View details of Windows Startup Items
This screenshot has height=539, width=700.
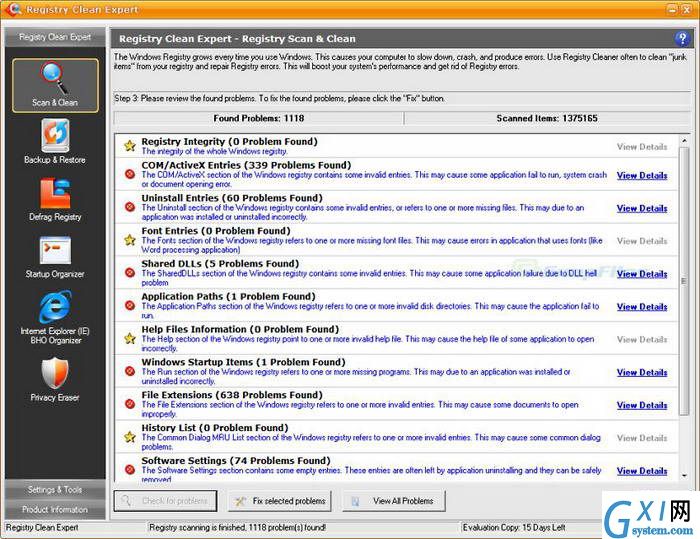coord(642,372)
